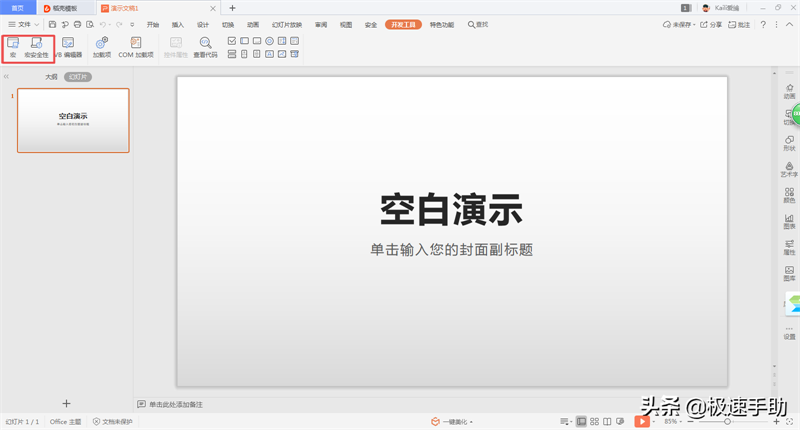800x430 pixels.
Task: Open the 动画 animation side panel
Action: click(789, 88)
